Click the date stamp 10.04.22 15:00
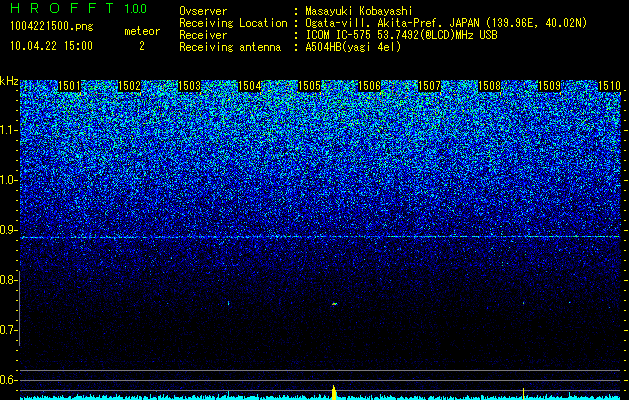The height and width of the screenshot is (400, 629). pyautogui.click(x=51, y=46)
